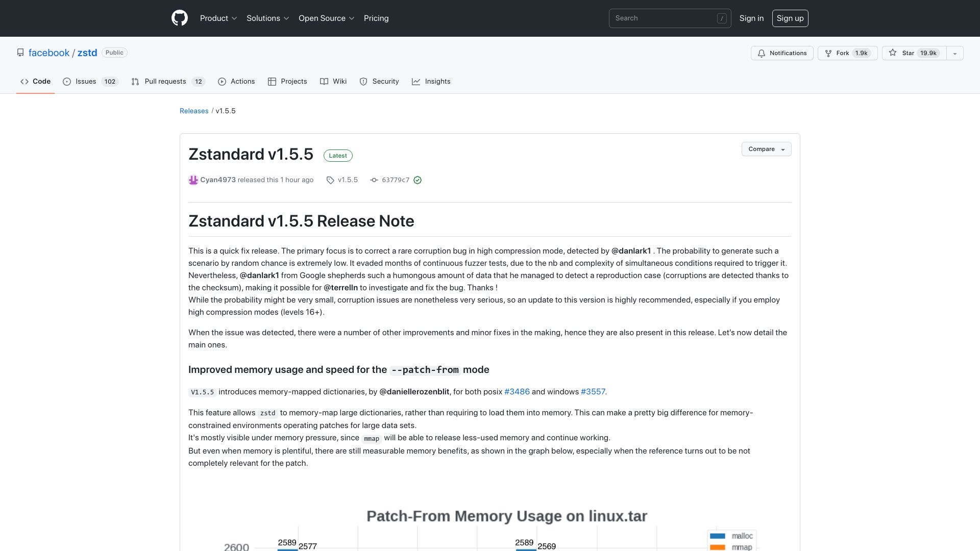Open the Compare dropdown
980x551 pixels.
pos(767,149)
